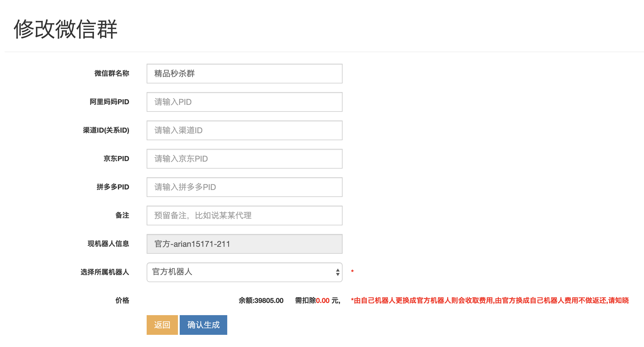Viewport: 644px width, 347px height.
Task: Click the 拼多多PID label text
Action: click(x=113, y=187)
